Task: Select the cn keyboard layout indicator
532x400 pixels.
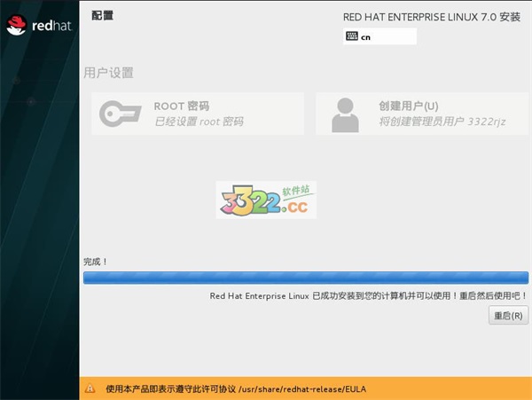Action: (x=379, y=36)
